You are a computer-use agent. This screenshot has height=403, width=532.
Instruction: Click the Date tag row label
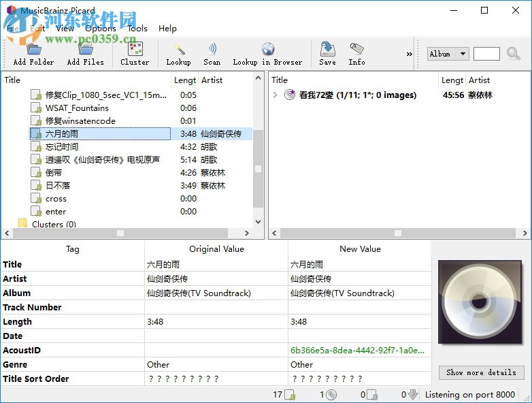(x=13, y=336)
